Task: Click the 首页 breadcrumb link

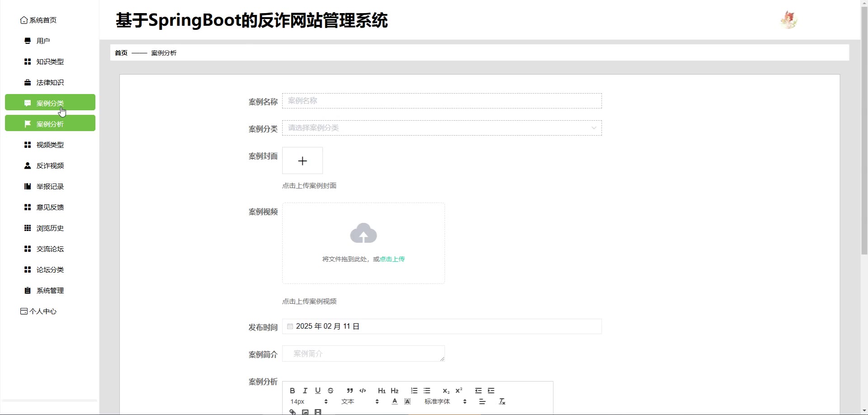Action: 121,53
